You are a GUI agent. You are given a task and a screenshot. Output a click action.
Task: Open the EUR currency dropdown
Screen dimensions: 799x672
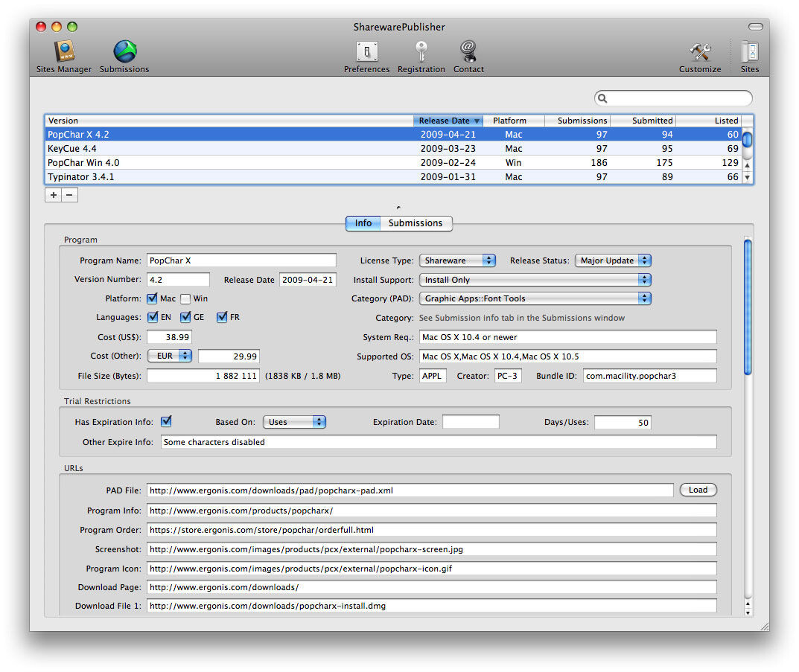coord(170,356)
